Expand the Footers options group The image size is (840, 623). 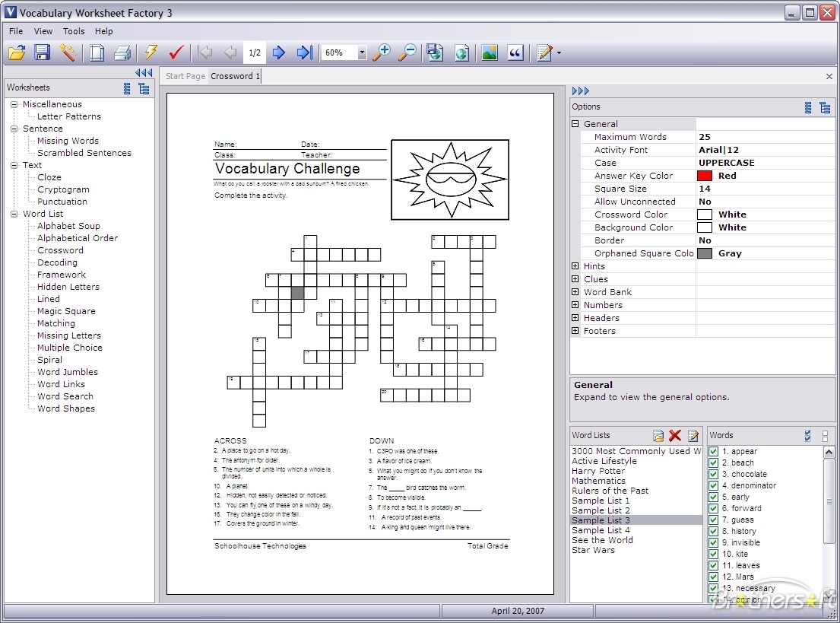click(x=575, y=330)
